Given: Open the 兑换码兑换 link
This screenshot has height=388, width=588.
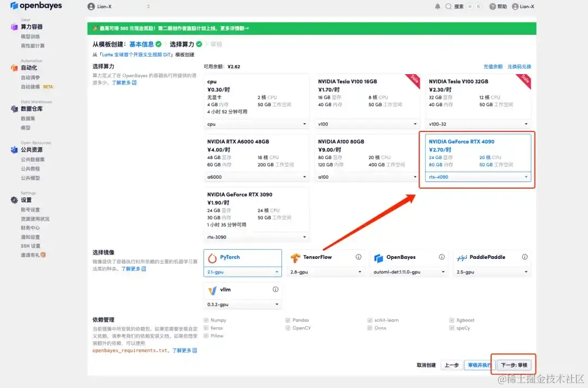Looking at the screenshot, I should [519, 66].
